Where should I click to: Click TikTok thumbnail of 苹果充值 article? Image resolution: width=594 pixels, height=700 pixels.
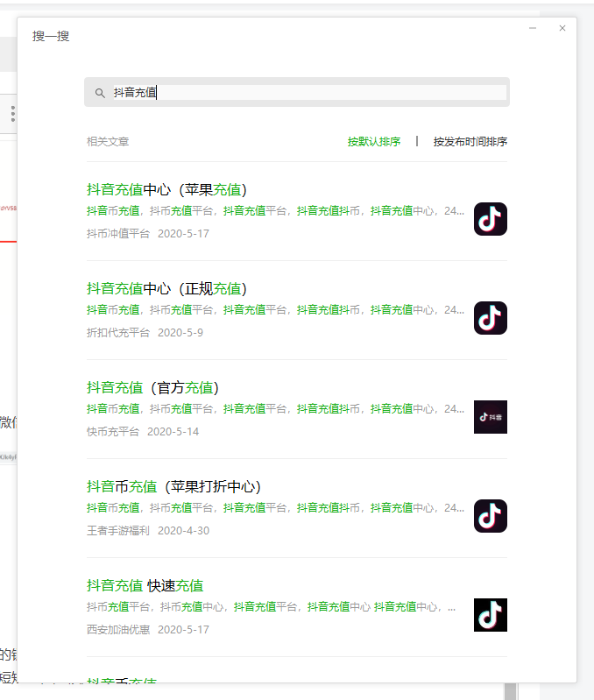491,219
